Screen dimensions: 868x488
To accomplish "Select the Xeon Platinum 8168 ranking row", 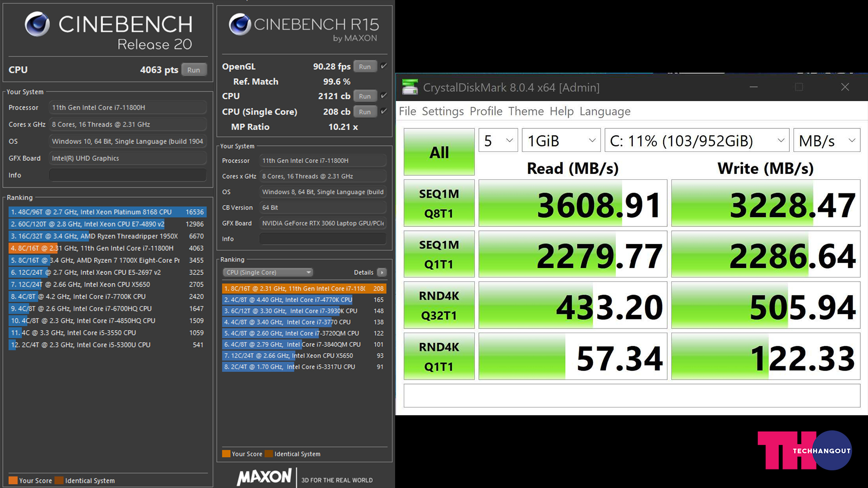I will click(107, 212).
